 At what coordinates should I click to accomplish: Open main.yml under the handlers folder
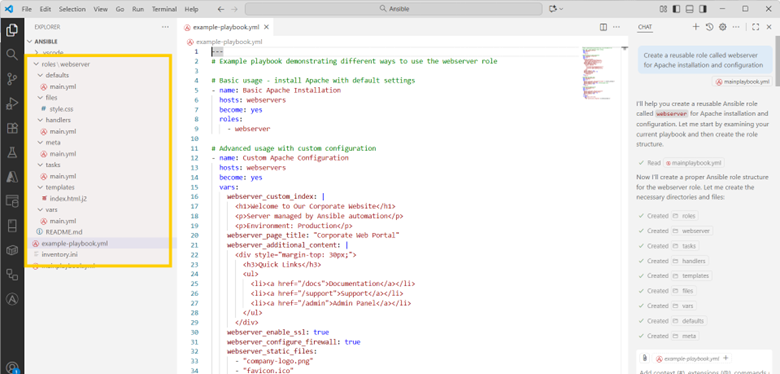pyautogui.click(x=63, y=131)
